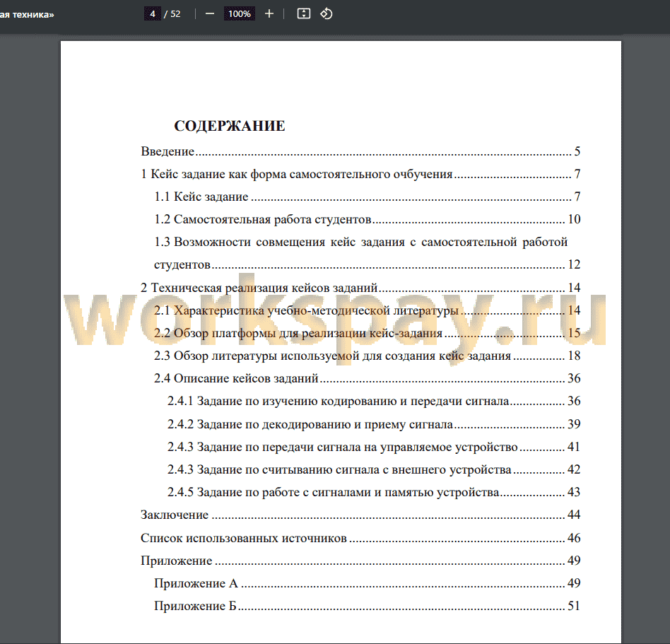Open '2.4.2 Задание по декодированию' entry
The image size is (670, 644).
coord(374,424)
